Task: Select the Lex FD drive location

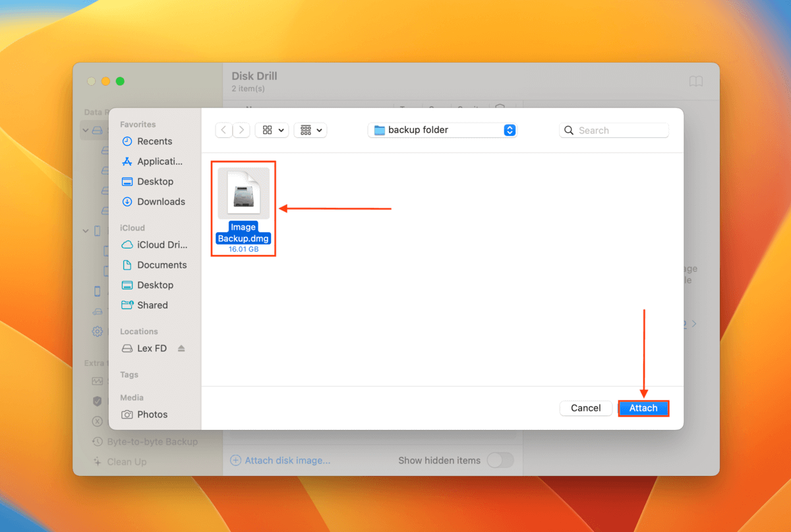Action: 152,348
